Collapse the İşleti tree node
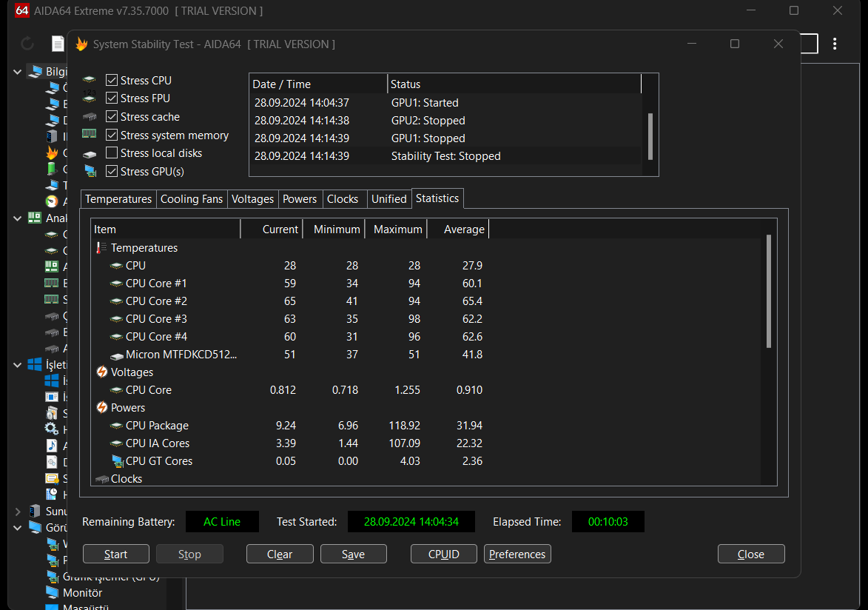868x610 pixels. click(17, 364)
